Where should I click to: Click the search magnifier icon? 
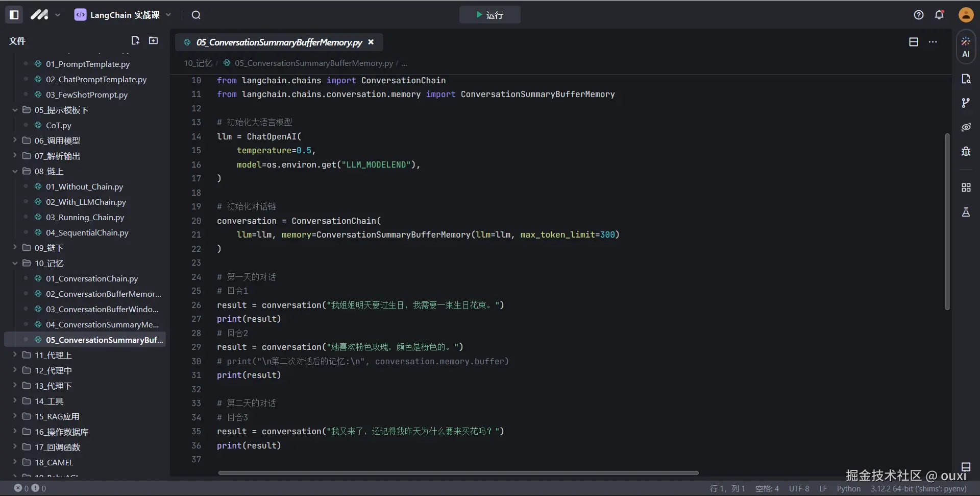196,15
